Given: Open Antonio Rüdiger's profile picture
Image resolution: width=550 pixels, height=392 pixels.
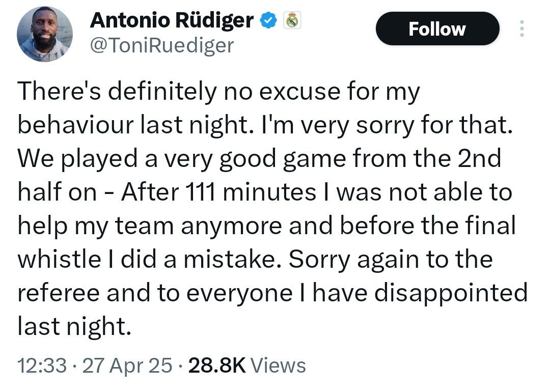Looking at the screenshot, I should (x=45, y=34).
